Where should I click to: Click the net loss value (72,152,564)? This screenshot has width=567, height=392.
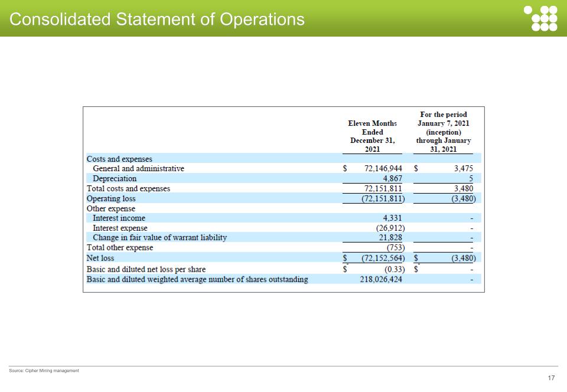[x=383, y=259]
